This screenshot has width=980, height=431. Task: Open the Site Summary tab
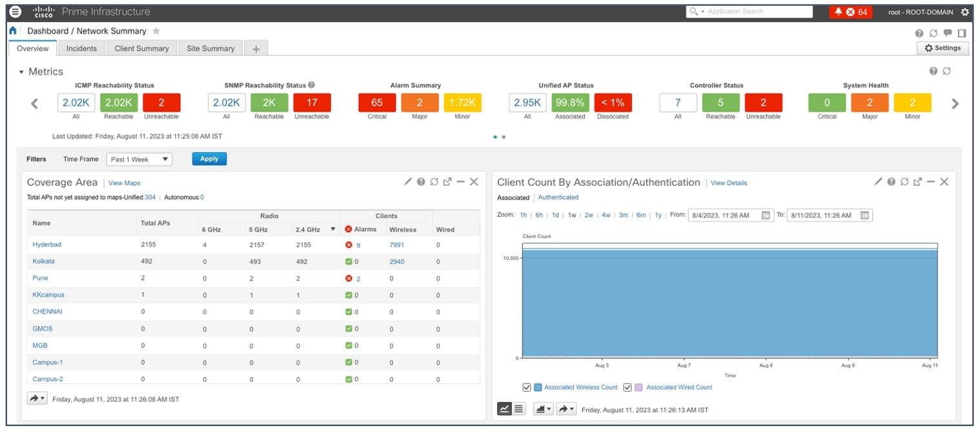tap(210, 48)
